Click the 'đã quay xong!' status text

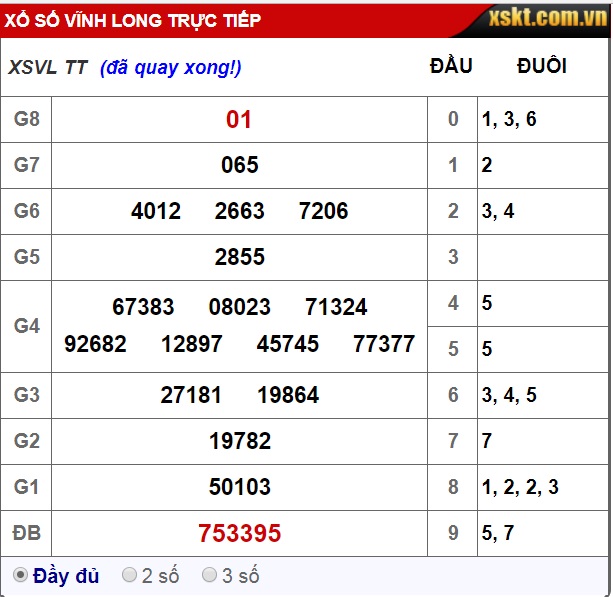point(171,67)
